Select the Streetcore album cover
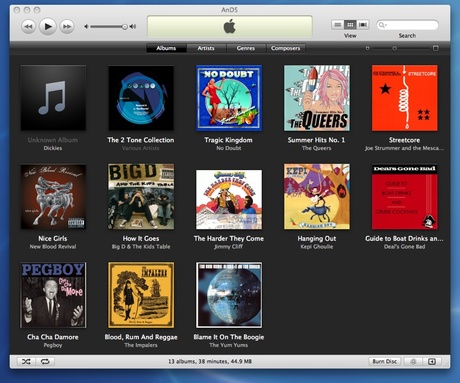Screen dimensions: 460x383 tap(404, 98)
